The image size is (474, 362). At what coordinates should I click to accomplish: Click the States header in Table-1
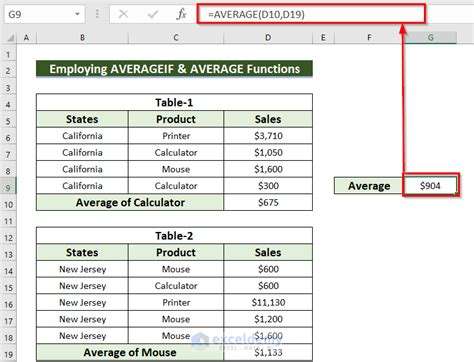point(82,119)
